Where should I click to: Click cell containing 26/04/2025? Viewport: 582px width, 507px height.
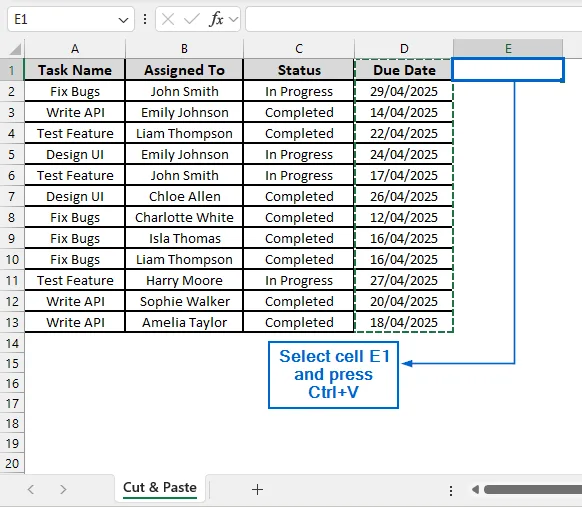pos(404,196)
